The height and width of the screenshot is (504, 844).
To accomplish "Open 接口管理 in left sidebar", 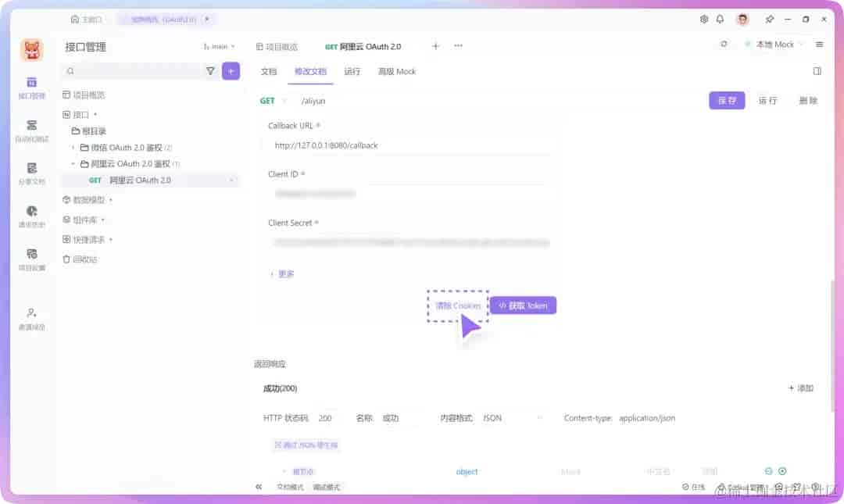I will tap(32, 88).
